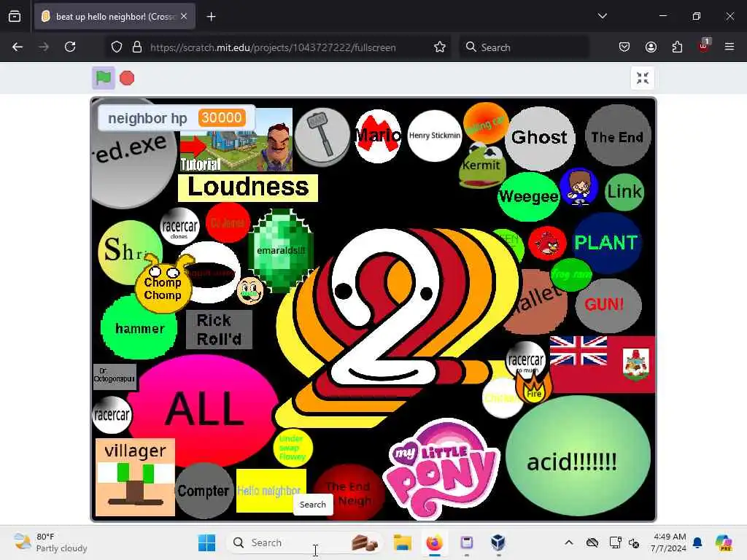Image resolution: width=747 pixels, height=560 pixels.
Task: List all tabs with the dropdown arrow
Action: [x=602, y=16]
